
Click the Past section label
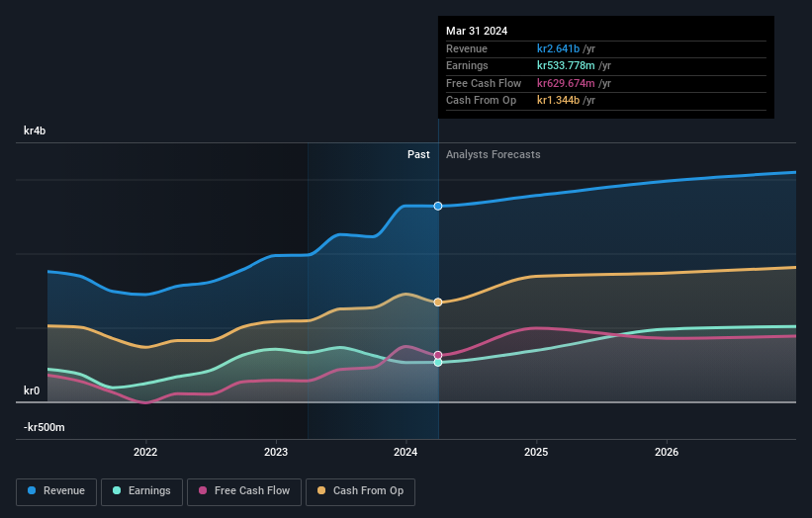tap(418, 155)
